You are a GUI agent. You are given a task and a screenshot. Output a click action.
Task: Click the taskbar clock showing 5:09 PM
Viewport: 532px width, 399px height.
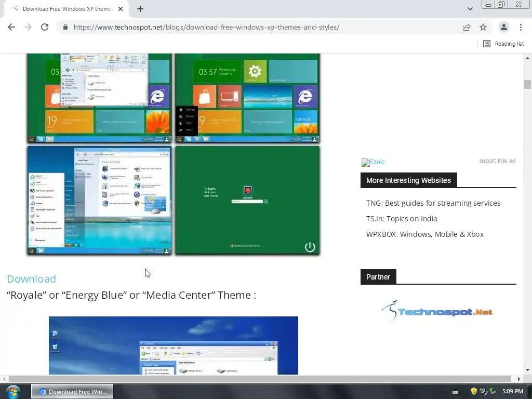click(x=512, y=391)
